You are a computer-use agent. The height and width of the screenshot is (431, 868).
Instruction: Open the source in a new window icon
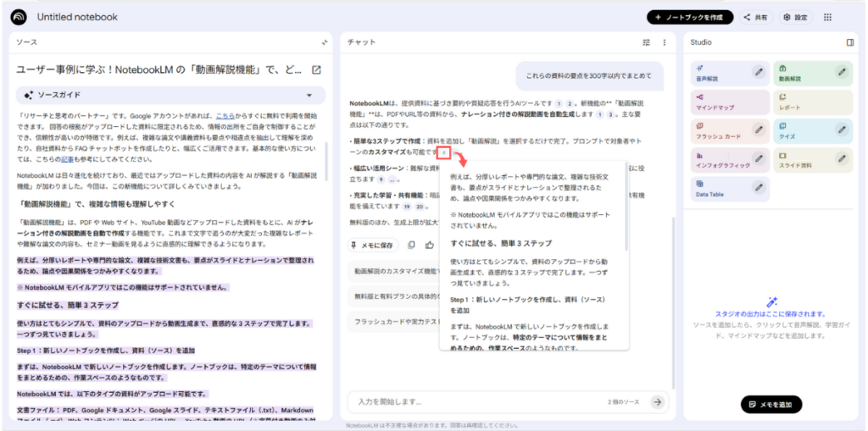pos(316,69)
